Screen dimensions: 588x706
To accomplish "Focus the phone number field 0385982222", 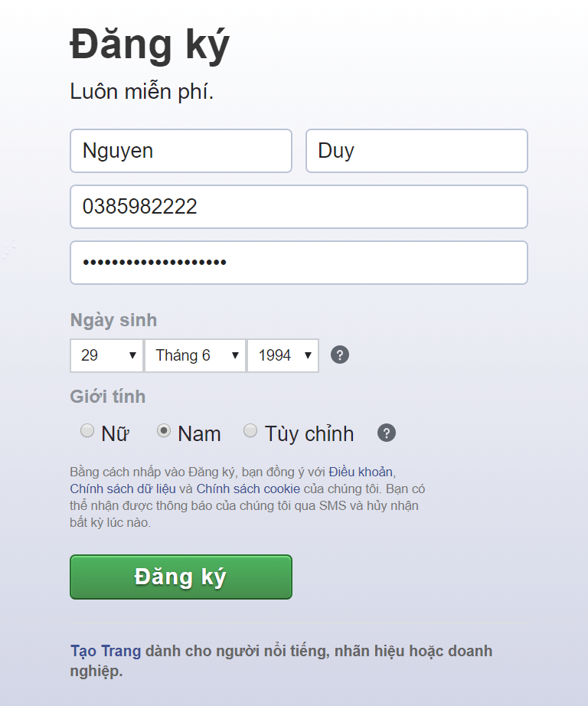I will click(299, 207).
